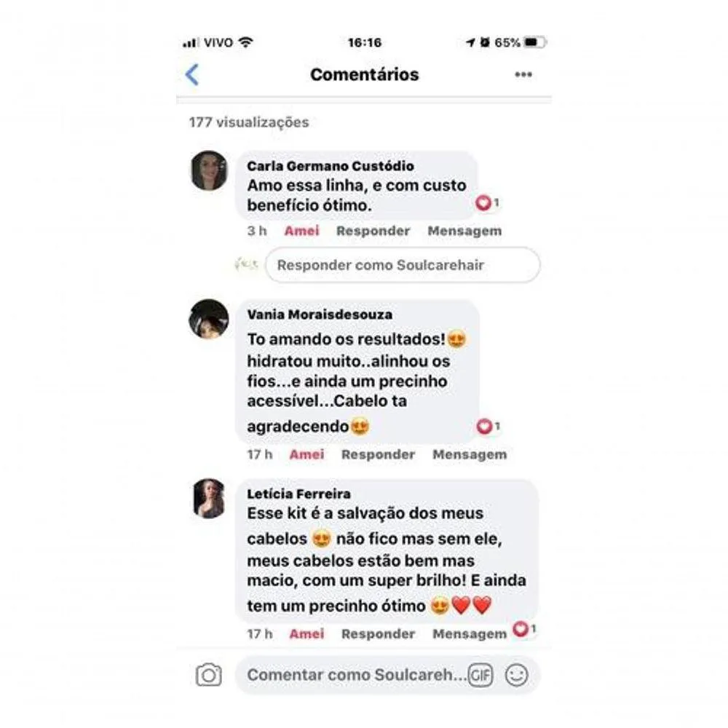Tap heart reaction count on Vania's comment
Viewport: 728px width, 728px height.
[x=488, y=426]
